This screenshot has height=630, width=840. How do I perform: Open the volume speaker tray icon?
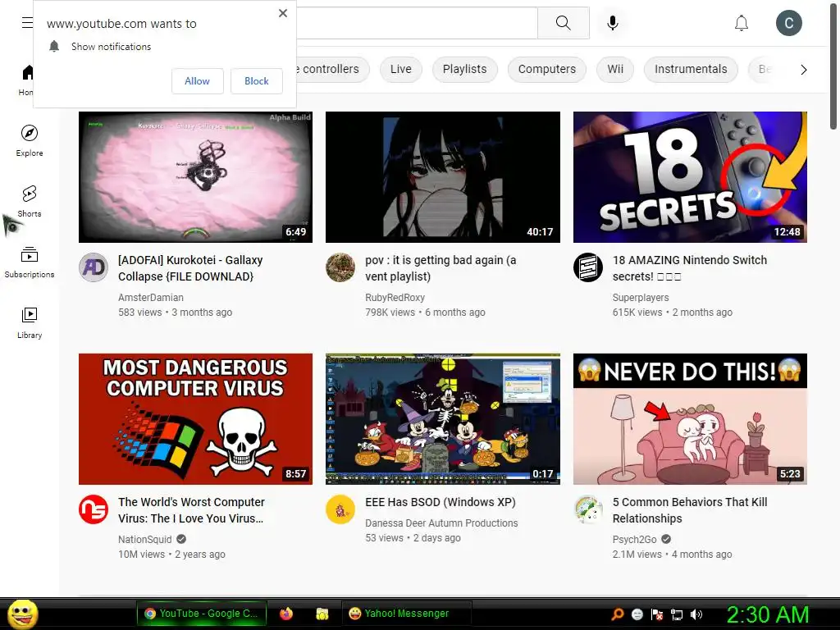click(696, 614)
